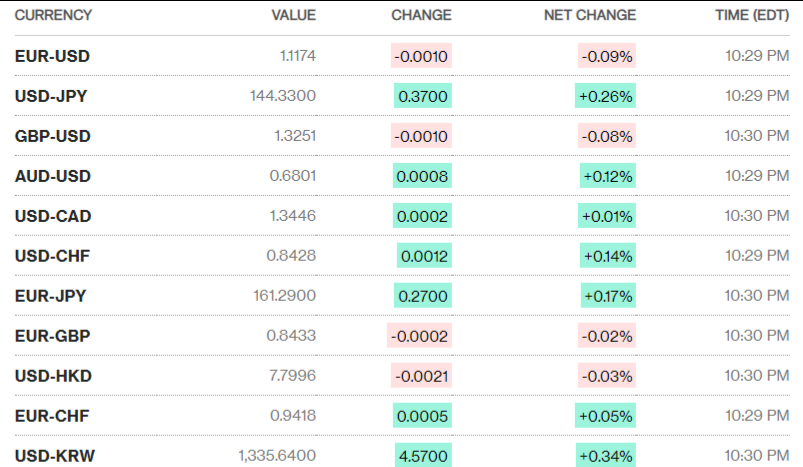Click the USD-CAD pair name
The width and height of the screenshot is (803, 467).
point(53,216)
